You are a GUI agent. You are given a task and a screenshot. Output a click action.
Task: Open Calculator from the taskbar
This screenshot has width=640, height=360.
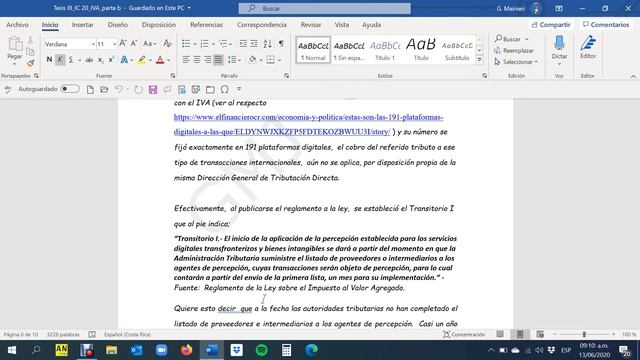(287, 350)
